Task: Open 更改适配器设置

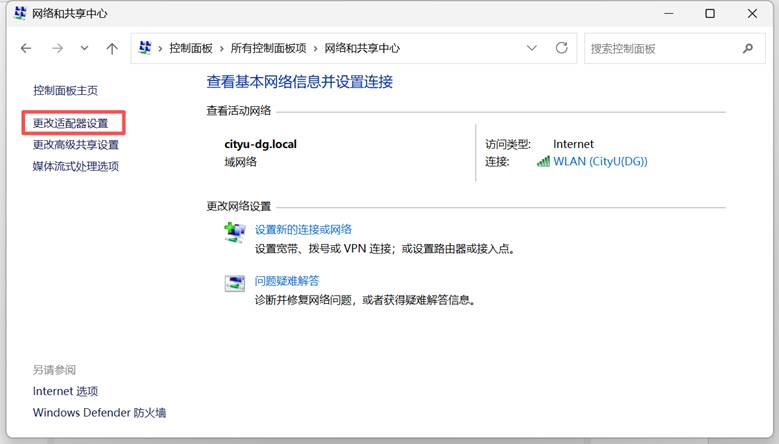Action: coord(70,123)
